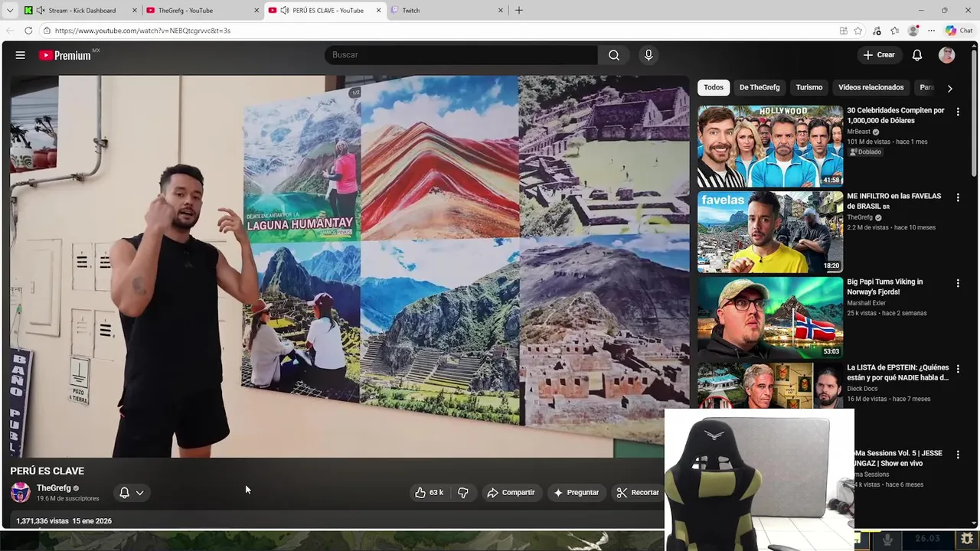
Task: Open the YouTube guide hamburger menu
Action: coord(21,55)
